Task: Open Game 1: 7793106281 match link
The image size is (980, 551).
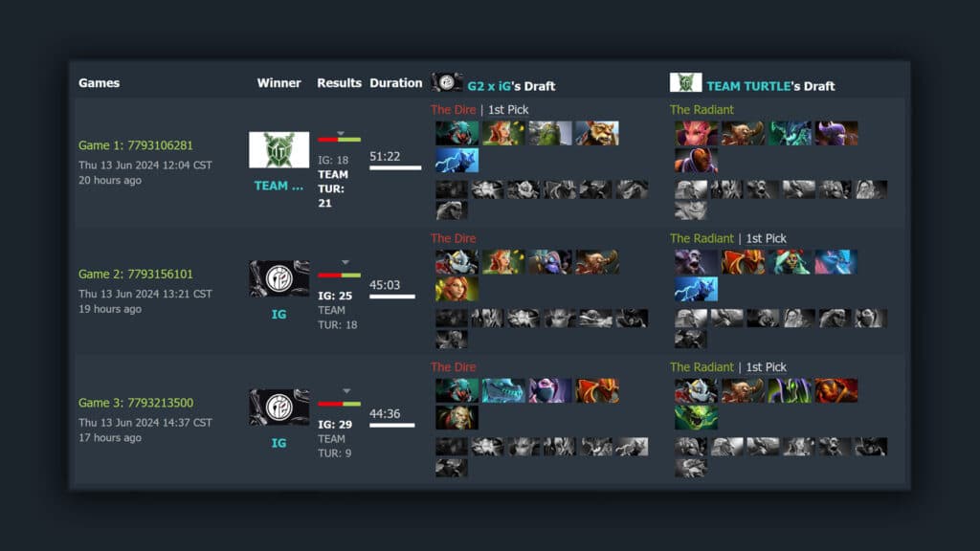Action: 136,145
